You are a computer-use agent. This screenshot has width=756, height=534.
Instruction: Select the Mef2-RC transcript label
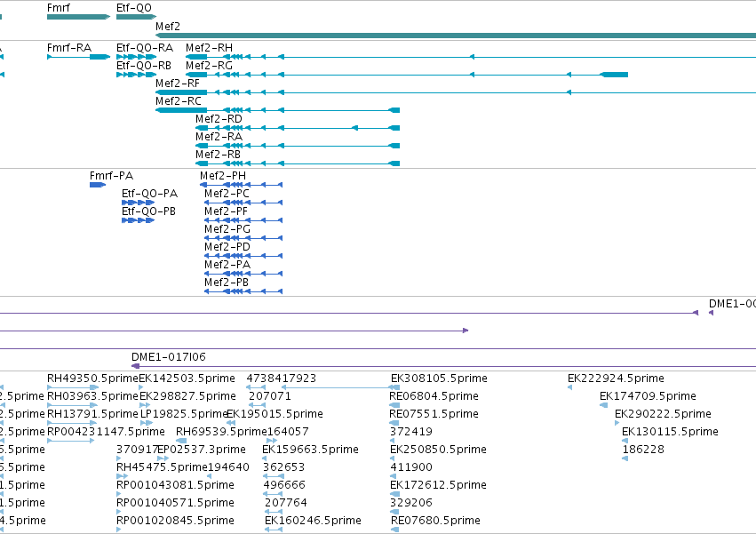coord(179,101)
